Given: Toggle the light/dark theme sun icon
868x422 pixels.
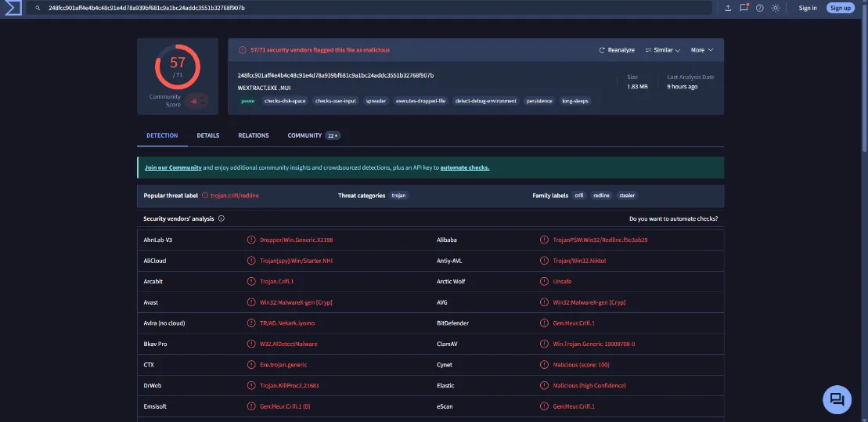Looking at the screenshot, I should (776, 8).
